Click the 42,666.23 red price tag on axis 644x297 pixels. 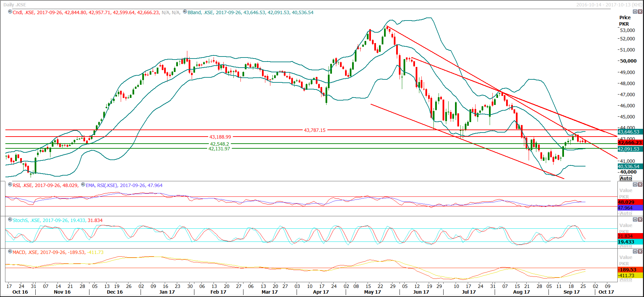[x=630, y=143]
